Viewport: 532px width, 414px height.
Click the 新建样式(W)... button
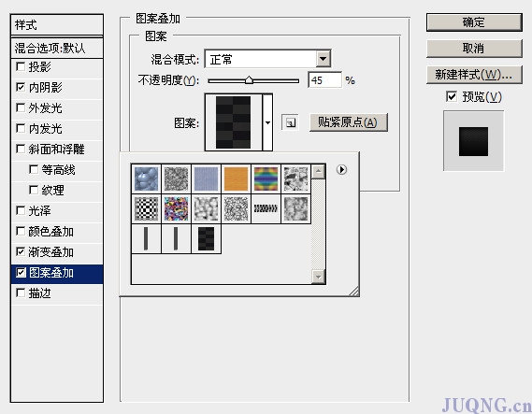coord(474,75)
